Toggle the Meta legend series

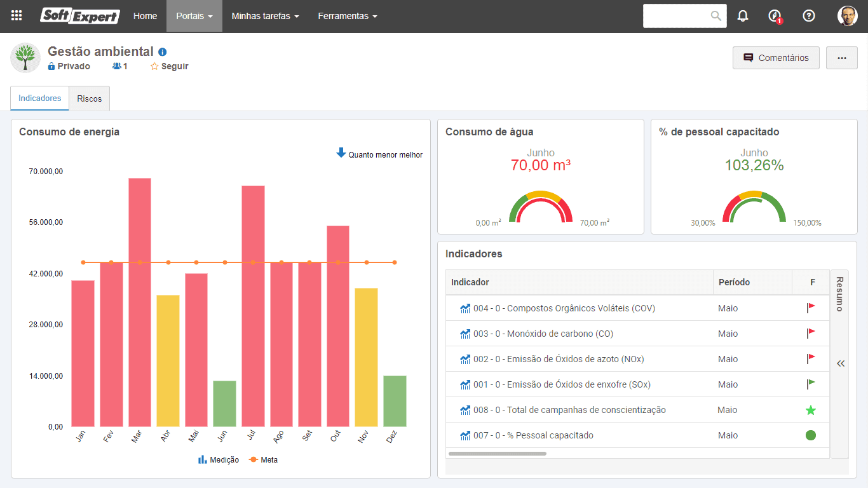[263, 459]
